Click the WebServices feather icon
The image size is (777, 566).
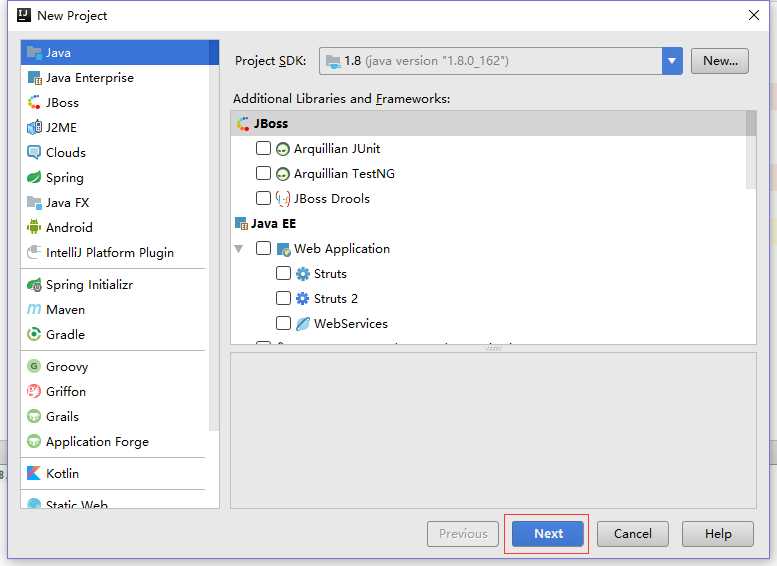pyautogui.click(x=302, y=324)
